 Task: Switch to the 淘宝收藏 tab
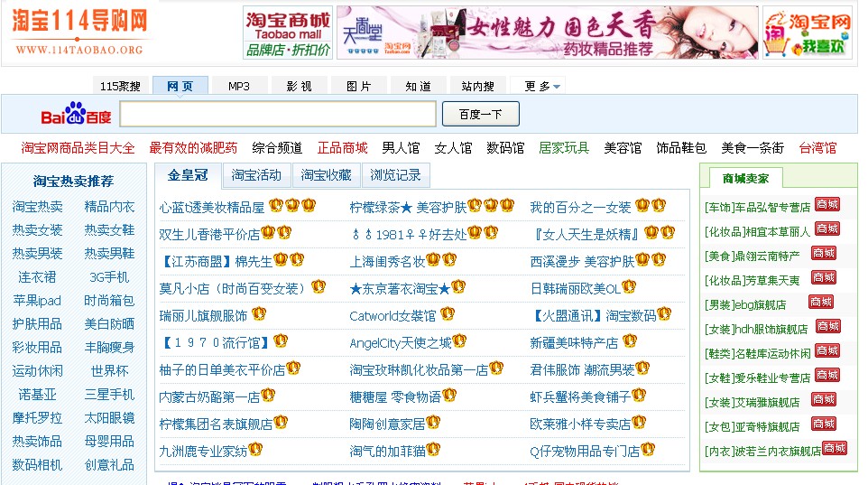(326, 175)
